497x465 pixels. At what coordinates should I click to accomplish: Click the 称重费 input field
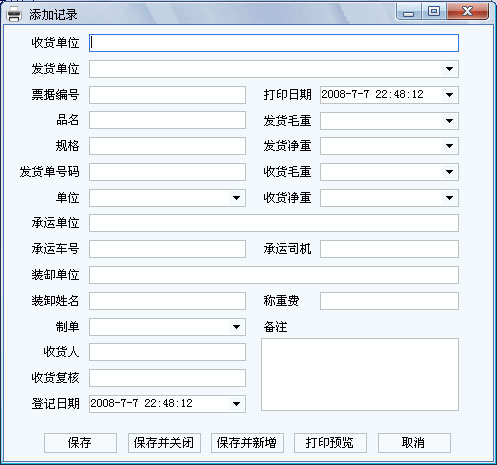pyautogui.click(x=389, y=301)
